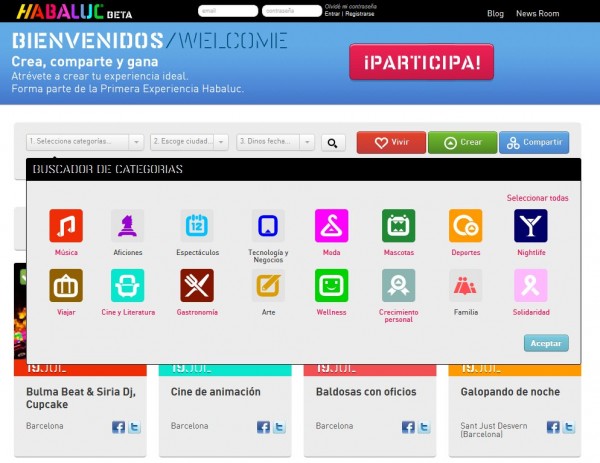
Task: Open Bulma Beat & Siria Dj event title
Action: [x=81, y=398]
